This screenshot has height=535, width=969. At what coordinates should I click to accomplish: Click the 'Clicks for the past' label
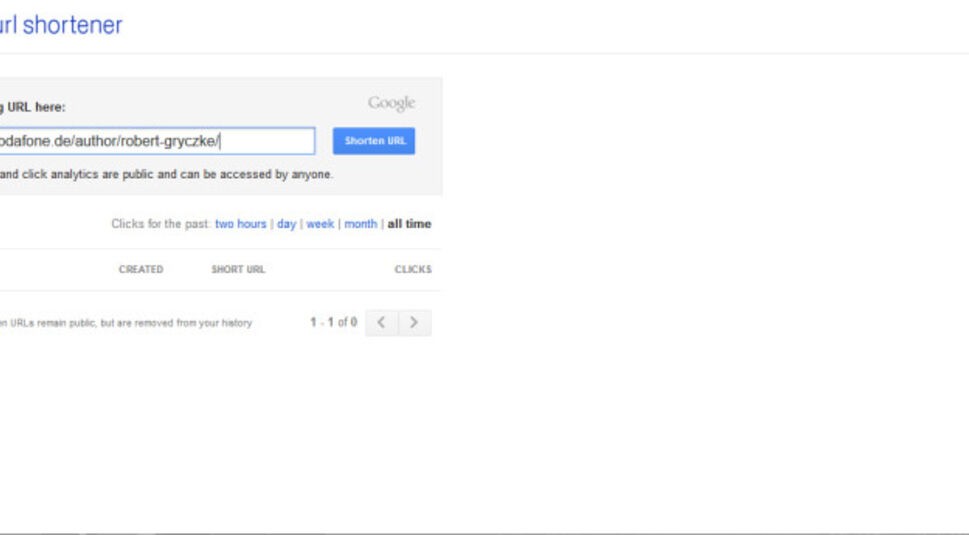160,224
